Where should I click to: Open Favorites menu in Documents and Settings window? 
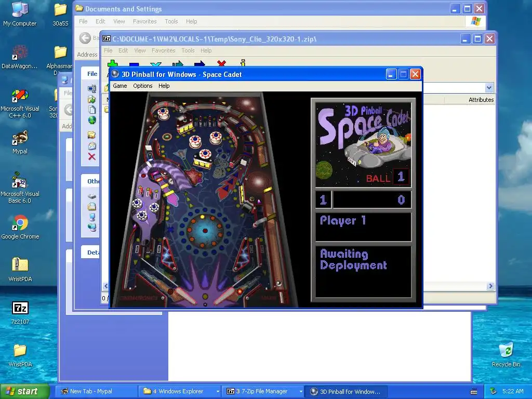click(x=145, y=21)
